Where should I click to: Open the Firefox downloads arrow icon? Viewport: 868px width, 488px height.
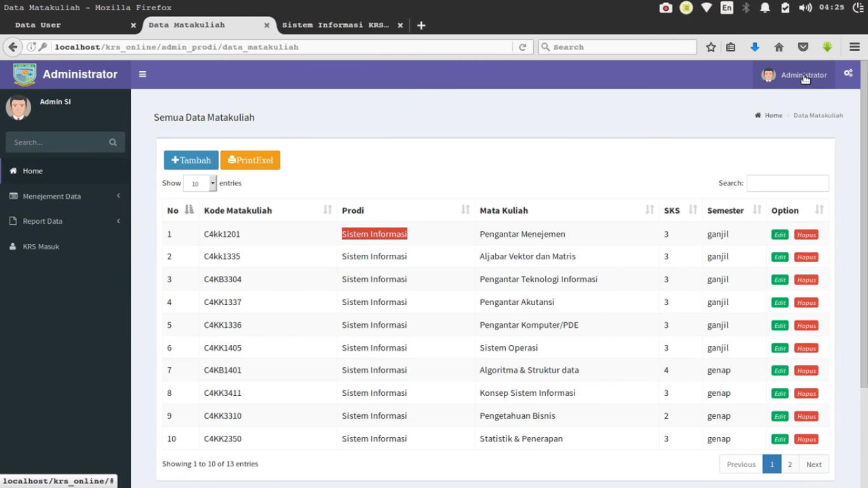(755, 47)
